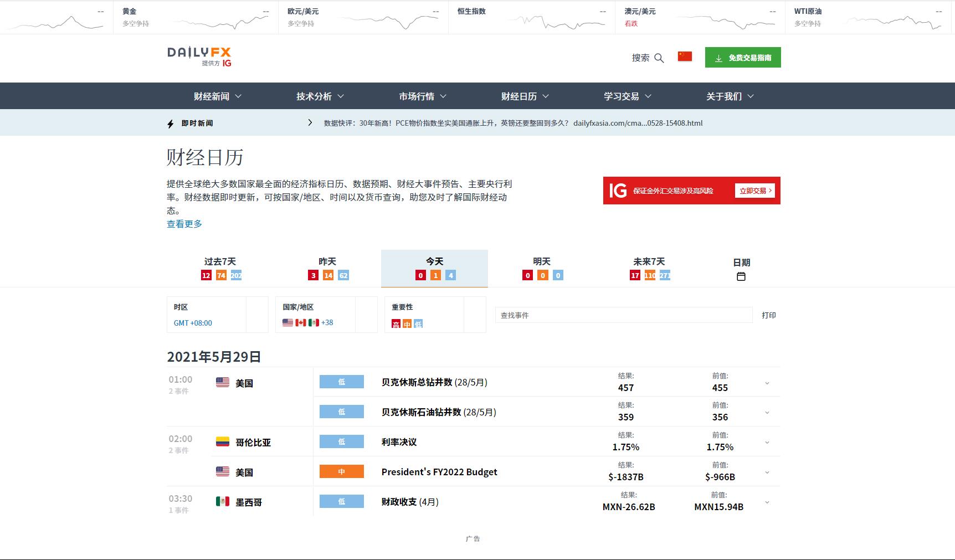Toggle the high importance filter
The height and width of the screenshot is (560, 955).
(396, 324)
